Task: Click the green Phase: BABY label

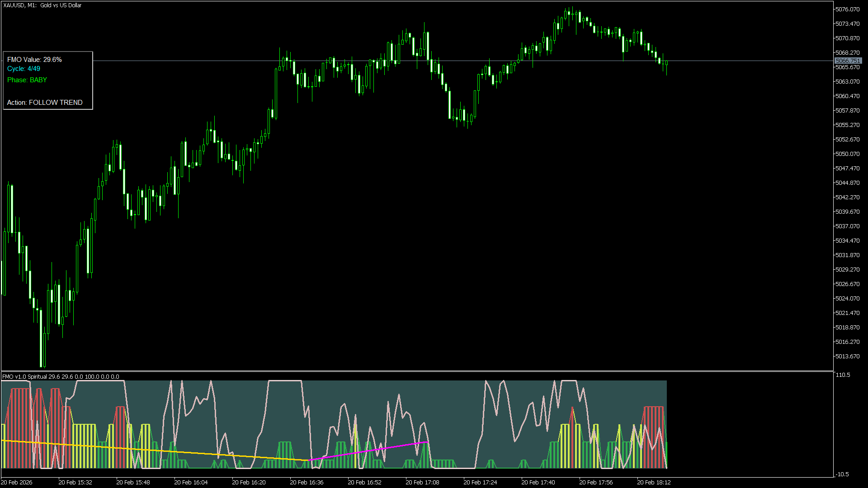Action: pyautogui.click(x=27, y=80)
